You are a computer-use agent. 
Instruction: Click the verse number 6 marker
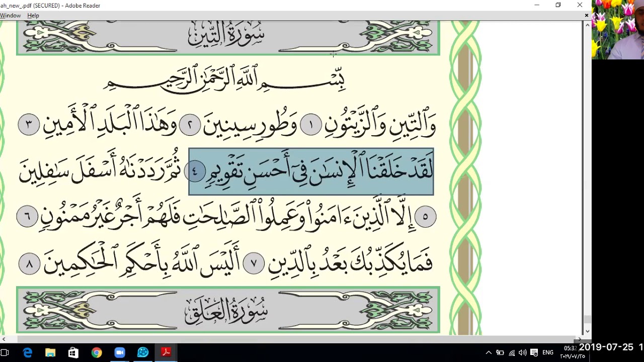(x=27, y=216)
